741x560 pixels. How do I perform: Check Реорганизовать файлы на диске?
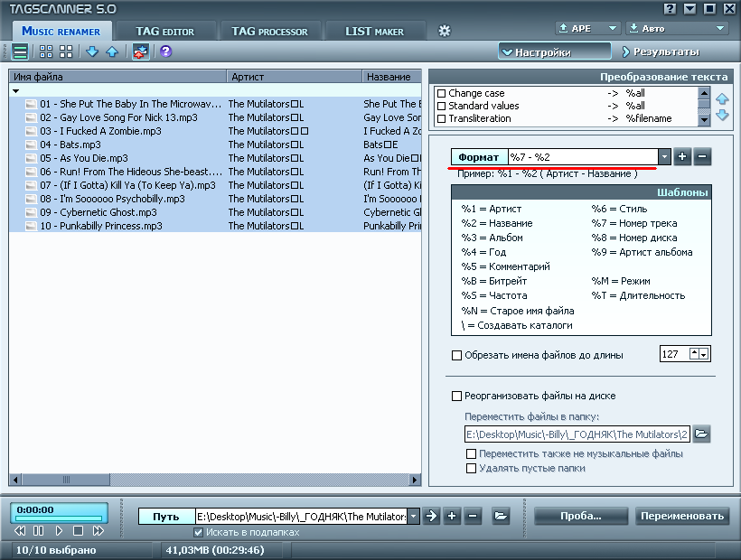tap(456, 396)
